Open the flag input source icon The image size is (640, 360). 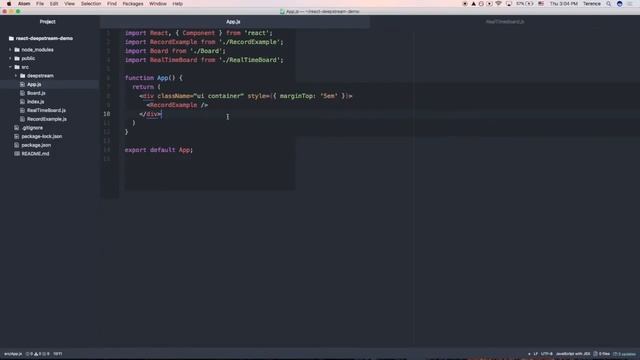pos(541,4)
